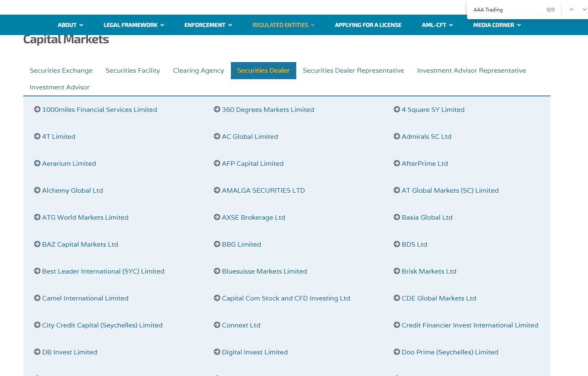
Task: Open the Investment Advisor Representative tab
Action: (472, 71)
